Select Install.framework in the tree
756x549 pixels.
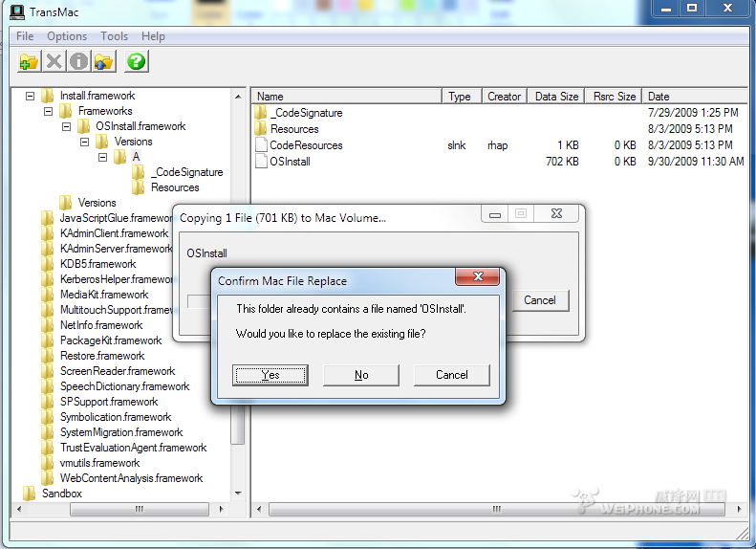pyautogui.click(x=97, y=96)
